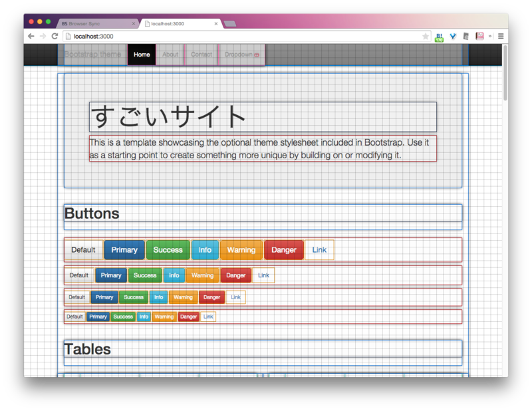
Task: Switch to the Browser Sync tab
Action: (x=98, y=23)
